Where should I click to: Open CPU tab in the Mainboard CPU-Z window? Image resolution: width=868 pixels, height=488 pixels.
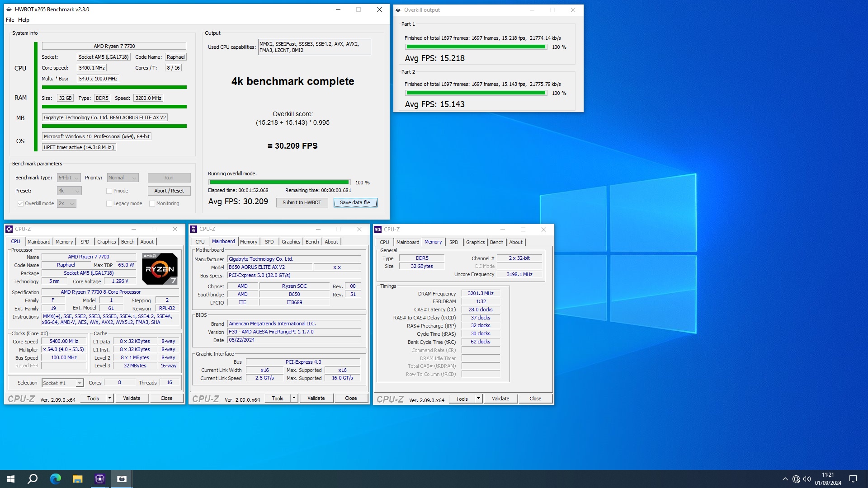pyautogui.click(x=200, y=242)
